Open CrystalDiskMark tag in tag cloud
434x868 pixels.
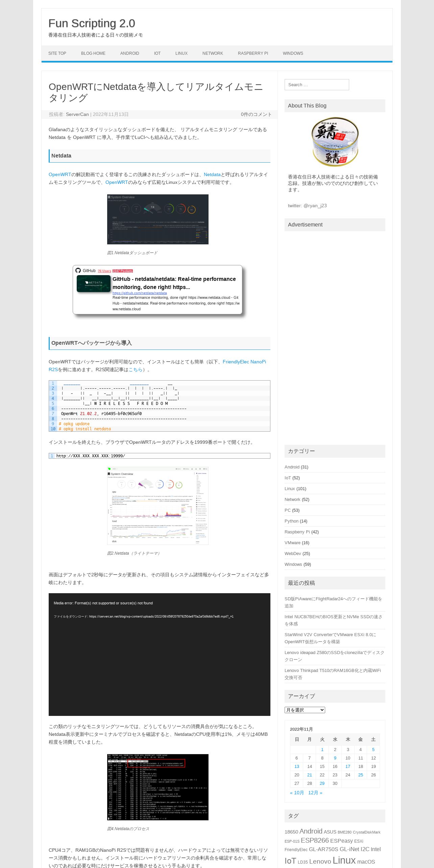367,832
